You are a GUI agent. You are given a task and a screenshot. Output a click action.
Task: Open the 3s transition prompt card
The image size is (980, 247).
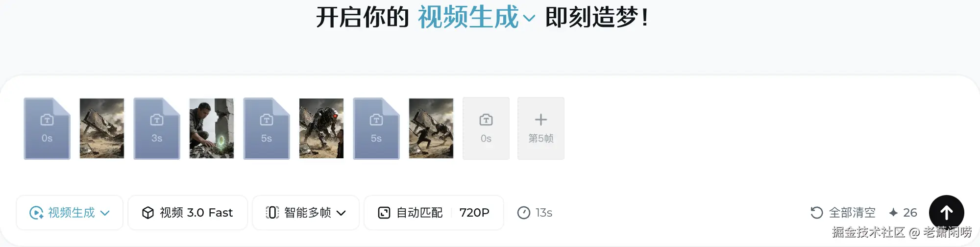coord(157,128)
